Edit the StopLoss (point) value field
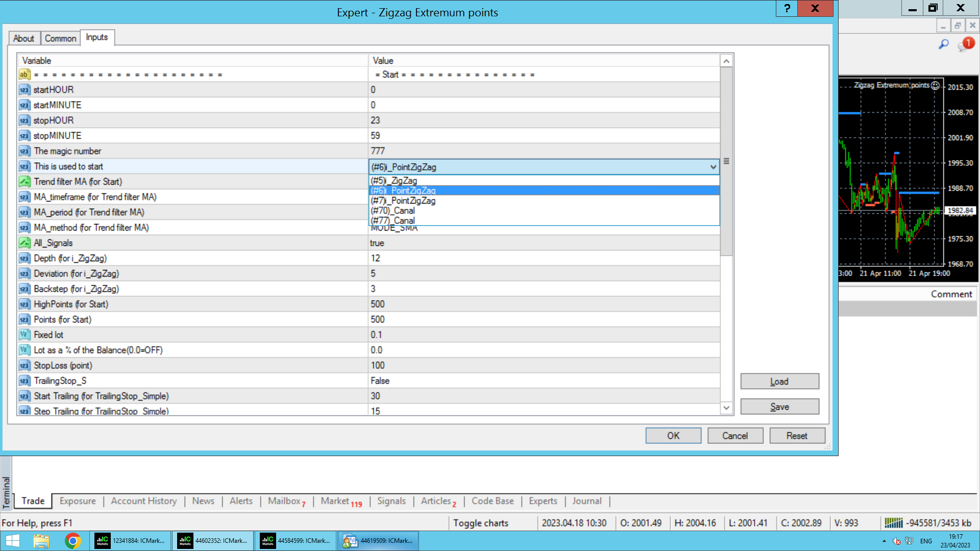The width and height of the screenshot is (980, 551). click(x=544, y=365)
